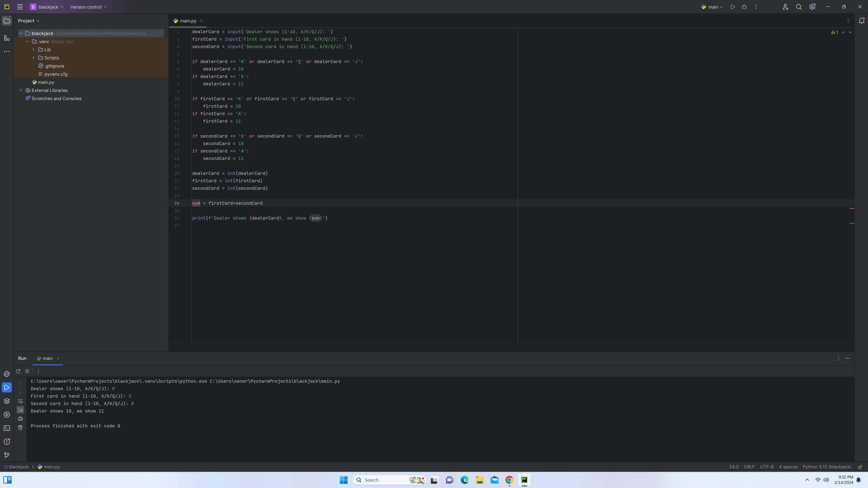
Task: Open Services tool window
Action: point(7,415)
